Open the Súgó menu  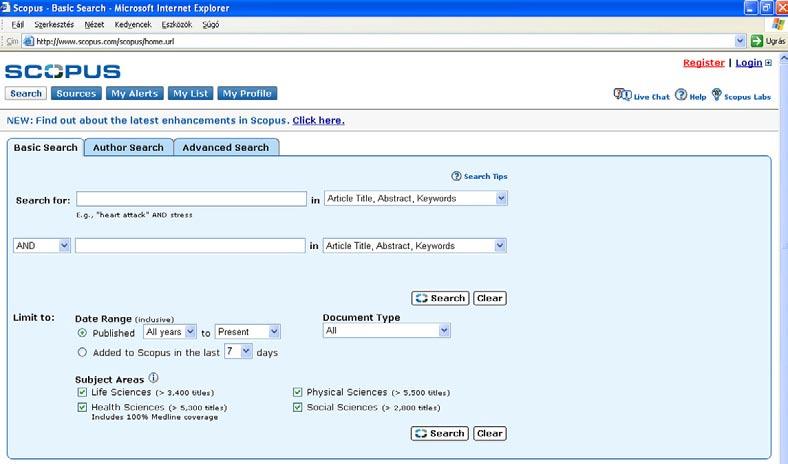[211, 24]
